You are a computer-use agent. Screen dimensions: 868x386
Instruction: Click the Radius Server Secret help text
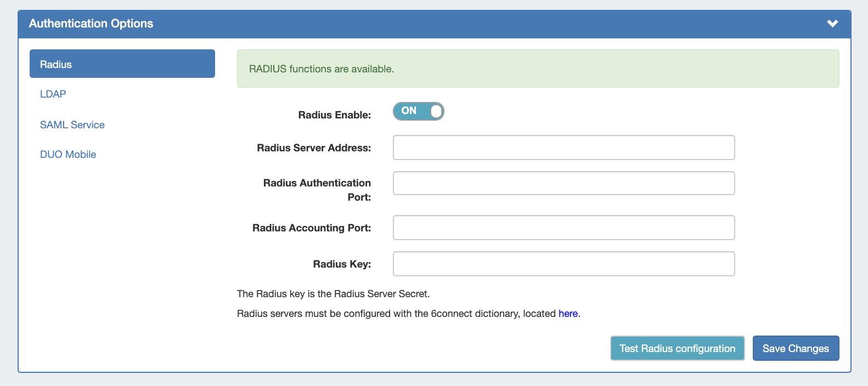[x=333, y=294]
